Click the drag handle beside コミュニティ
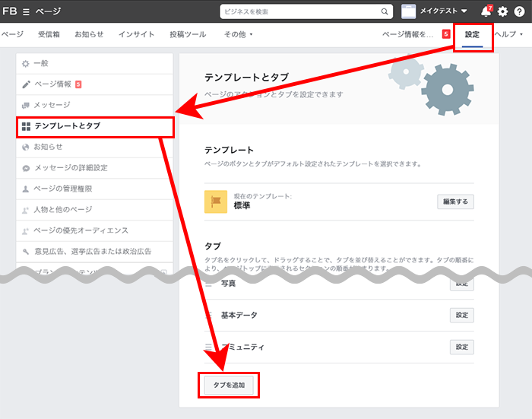This screenshot has width=532, height=419. click(x=208, y=347)
